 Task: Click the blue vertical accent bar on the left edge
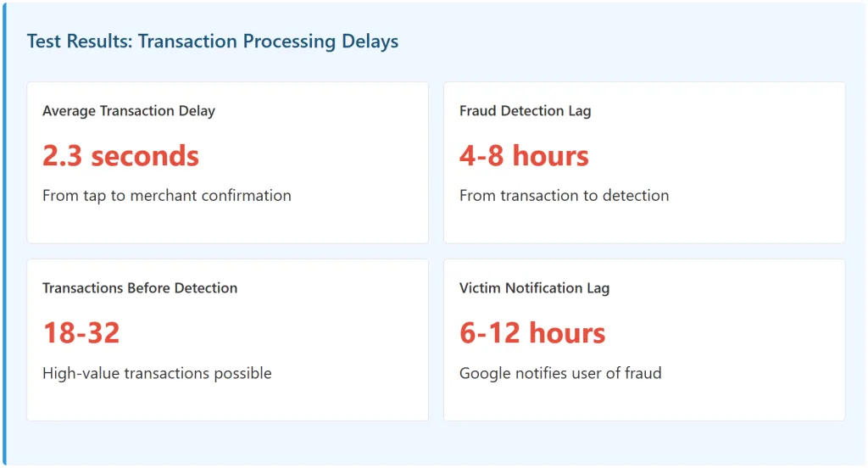tap(4, 233)
